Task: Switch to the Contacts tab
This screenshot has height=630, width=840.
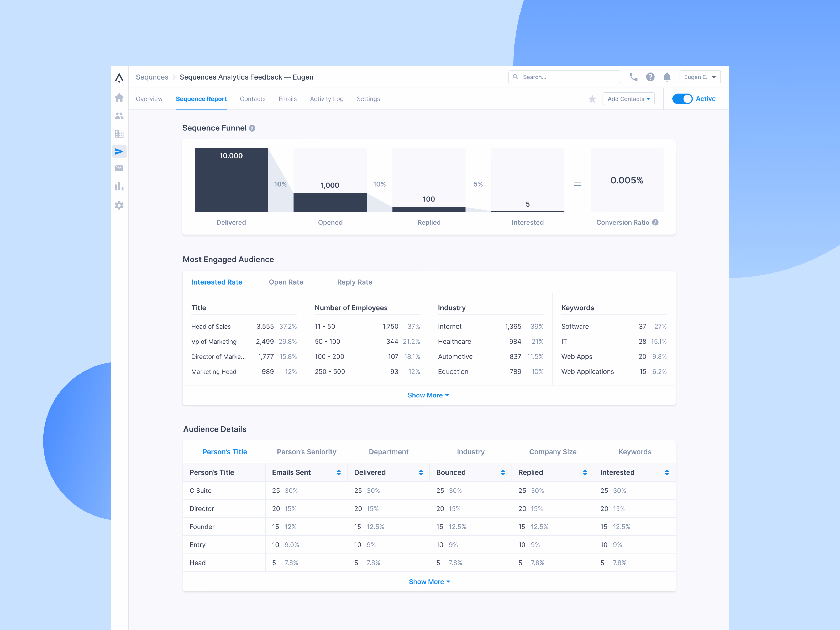Action: 253,99
